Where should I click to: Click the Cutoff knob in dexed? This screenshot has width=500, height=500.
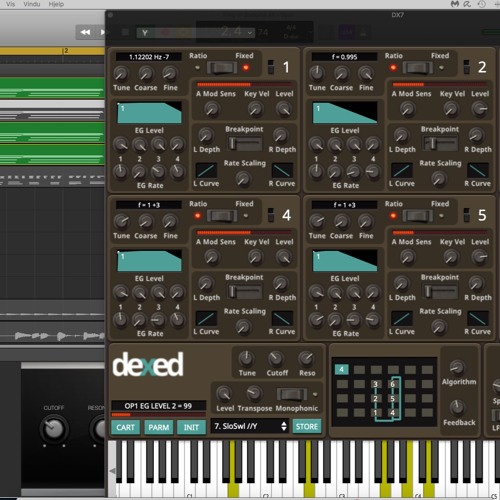point(276,358)
